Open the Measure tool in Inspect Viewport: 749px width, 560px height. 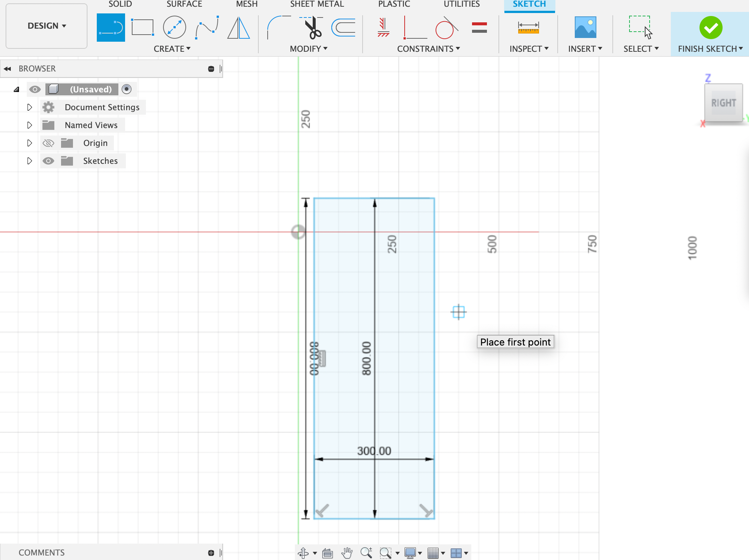[x=528, y=27]
